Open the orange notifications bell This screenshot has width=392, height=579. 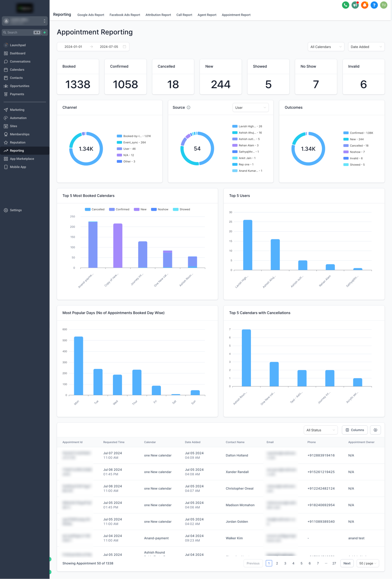pyautogui.click(x=364, y=5)
